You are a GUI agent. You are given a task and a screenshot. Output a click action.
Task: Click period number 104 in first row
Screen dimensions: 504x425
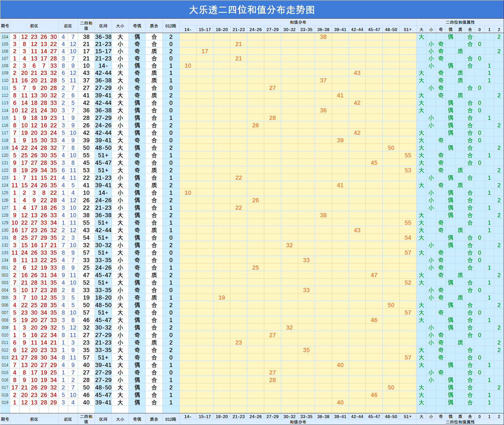(x=5, y=37)
